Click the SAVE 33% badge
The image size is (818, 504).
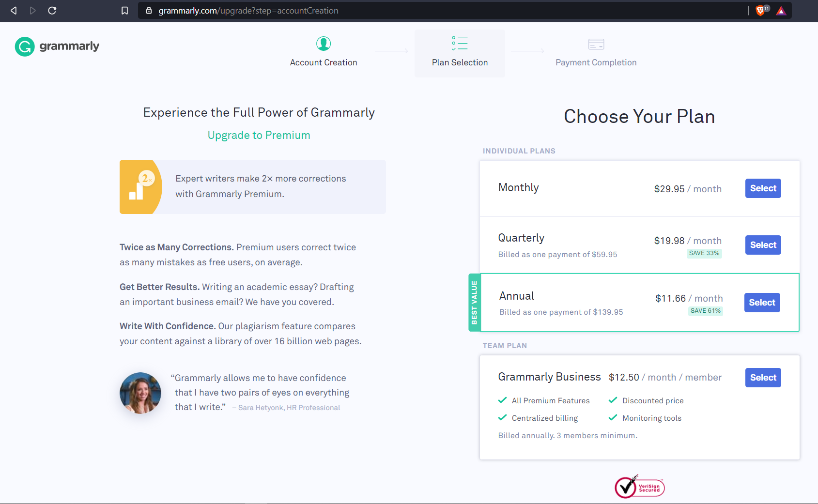[x=704, y=253]
